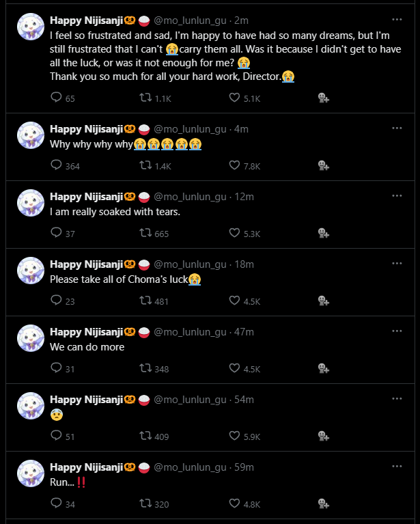This screenshot has width=420, height=524.
Task: Like the tweet posted 2m ago
Action: tap(235, 98)
